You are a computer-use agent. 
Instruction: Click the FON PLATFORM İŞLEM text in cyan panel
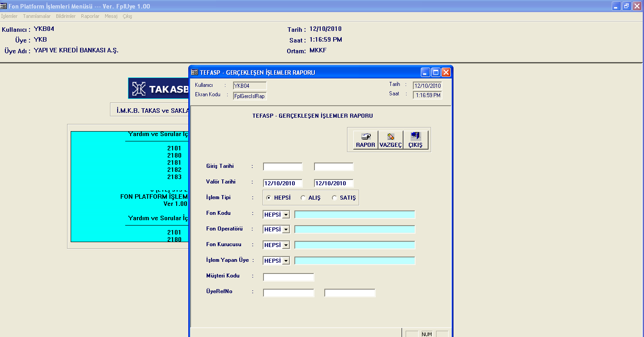point(154,196)
